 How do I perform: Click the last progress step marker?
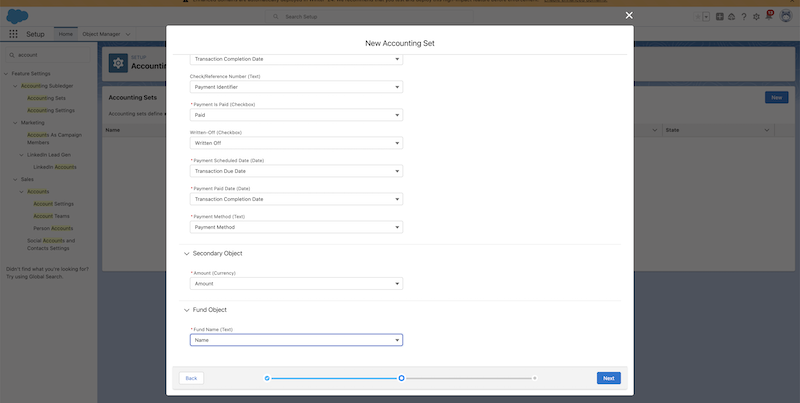[535, 378]
